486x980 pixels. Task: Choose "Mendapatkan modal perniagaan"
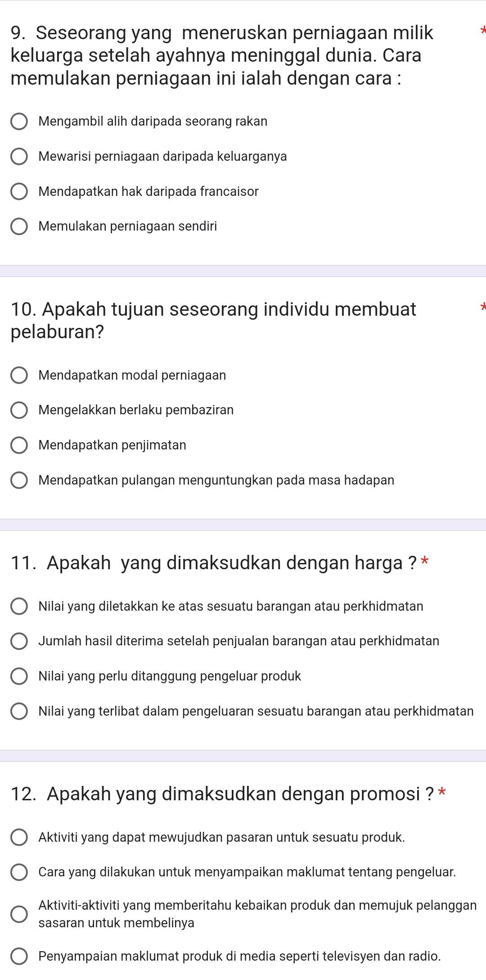[18, 375]
